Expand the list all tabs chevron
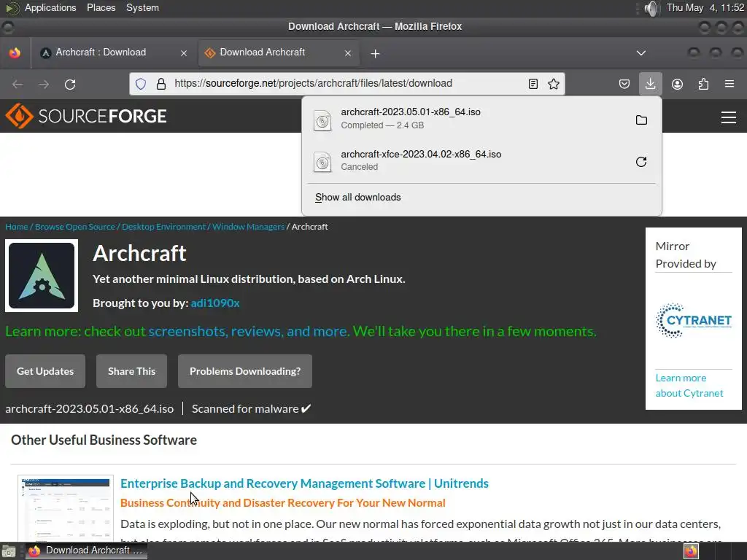 [641, 52]
